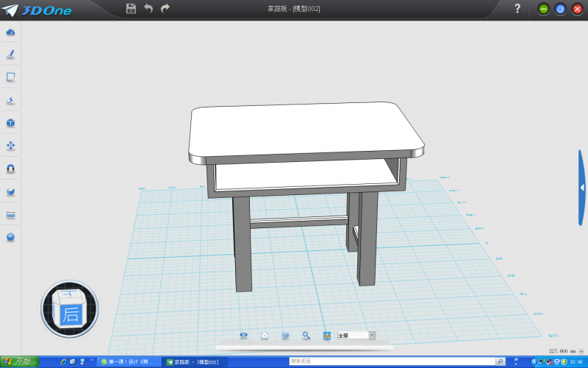
Task: Expand the hidden system tray icons arrow
Action: [x=534, y=362]
